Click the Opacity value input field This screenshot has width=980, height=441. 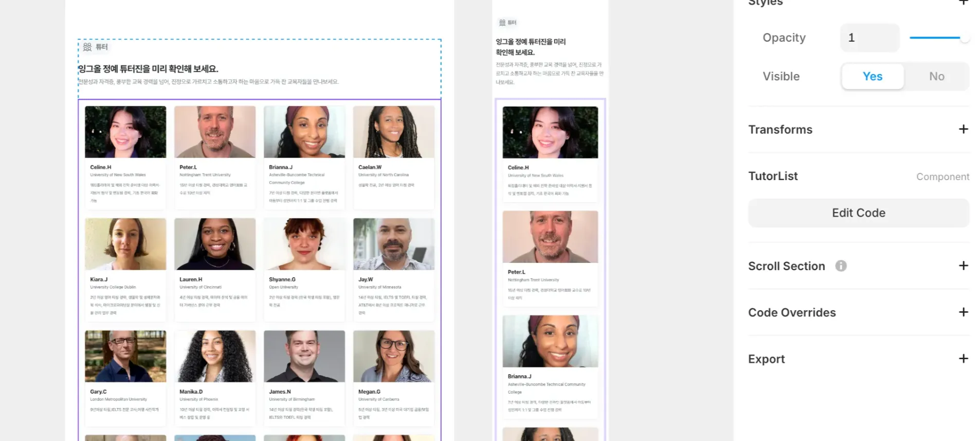[869, 38]
